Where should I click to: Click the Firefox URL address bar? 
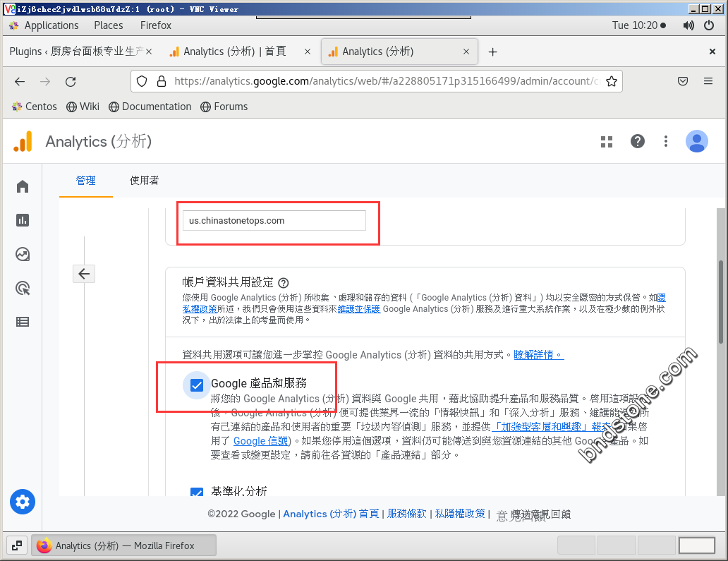pyautogui.click(x=376, y=81)
